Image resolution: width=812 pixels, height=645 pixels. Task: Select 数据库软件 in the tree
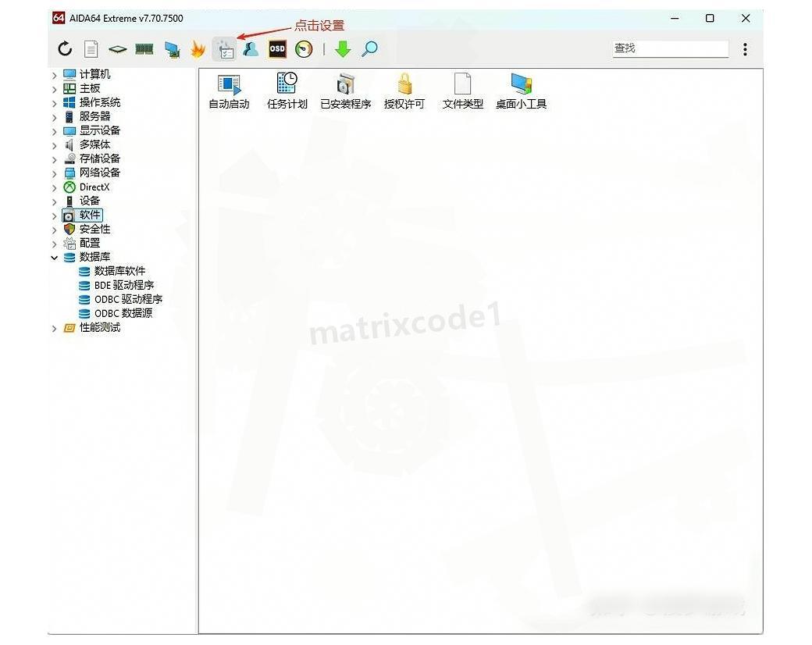119,271
